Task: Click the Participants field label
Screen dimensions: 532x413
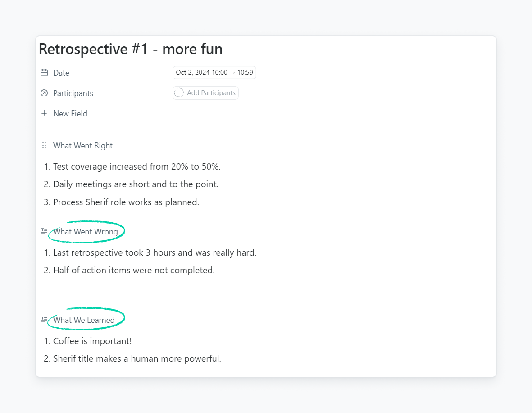Action: [x=73, y=93]
